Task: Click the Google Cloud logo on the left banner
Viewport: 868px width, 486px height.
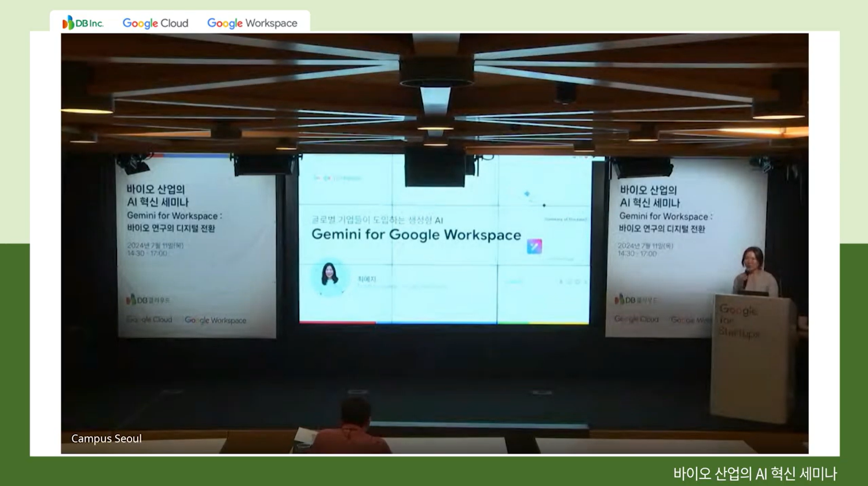Action: point(149,319)
